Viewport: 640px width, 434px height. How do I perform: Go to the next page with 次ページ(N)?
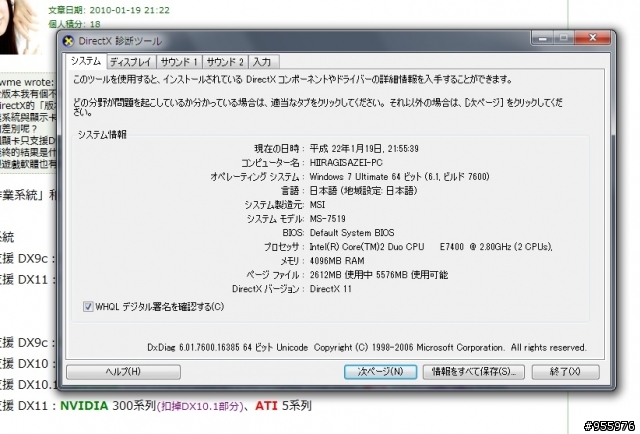pyautogui.click(x=380, y=372)
